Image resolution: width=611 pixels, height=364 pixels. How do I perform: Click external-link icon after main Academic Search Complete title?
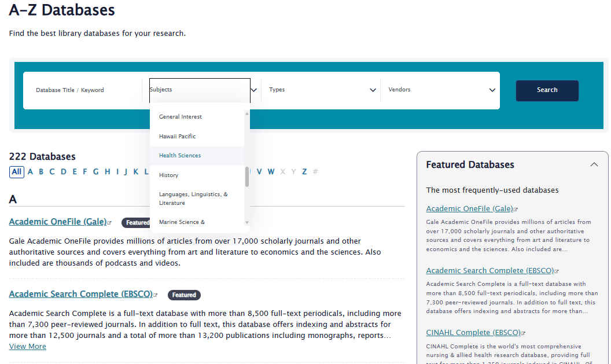pyautogui.click(x=155, y=295)
